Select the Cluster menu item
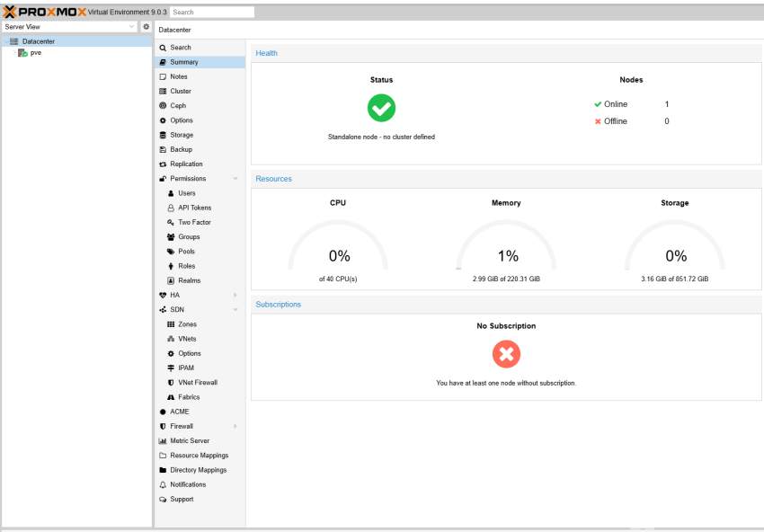The height and width of the screenshot is (532, 764). coord(181,92)
